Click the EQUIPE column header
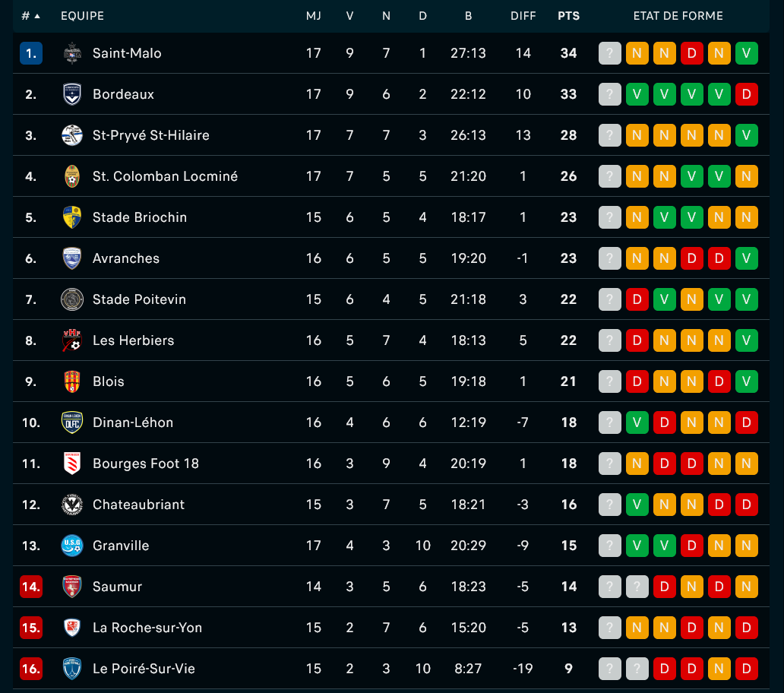Image resolution: width=784 pixels, height=693 pixels. (x=83, y=16)
